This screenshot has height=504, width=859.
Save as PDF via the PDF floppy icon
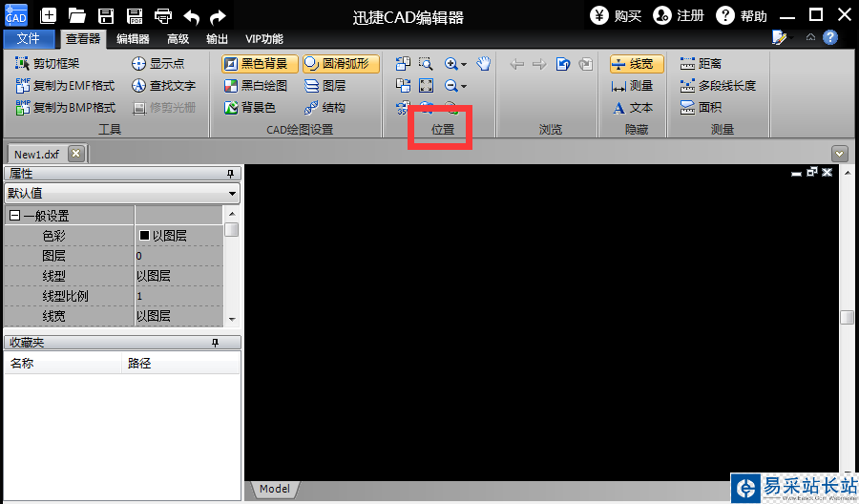click(135, 15)
